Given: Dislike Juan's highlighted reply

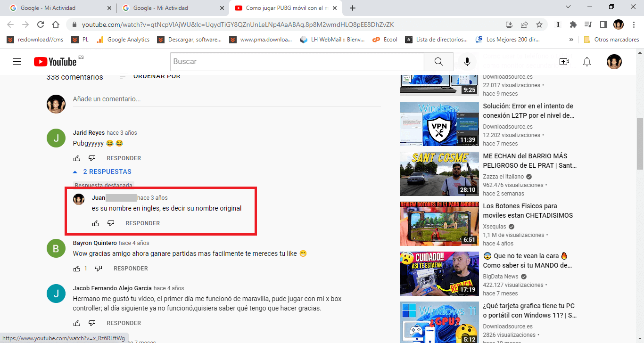Looking at the screenshot, I should click(x=111, y=223).
